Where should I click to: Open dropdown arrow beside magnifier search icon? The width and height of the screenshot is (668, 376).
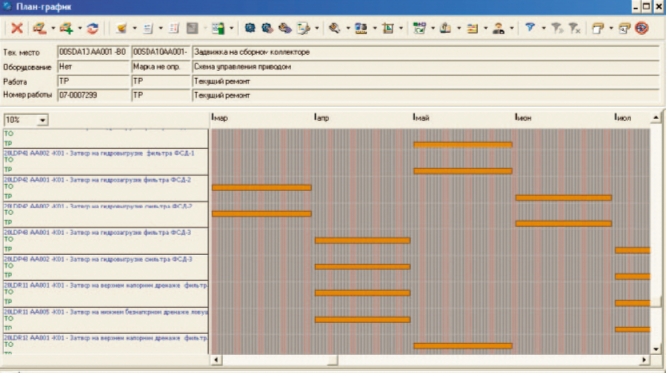[x=348, y=29]
